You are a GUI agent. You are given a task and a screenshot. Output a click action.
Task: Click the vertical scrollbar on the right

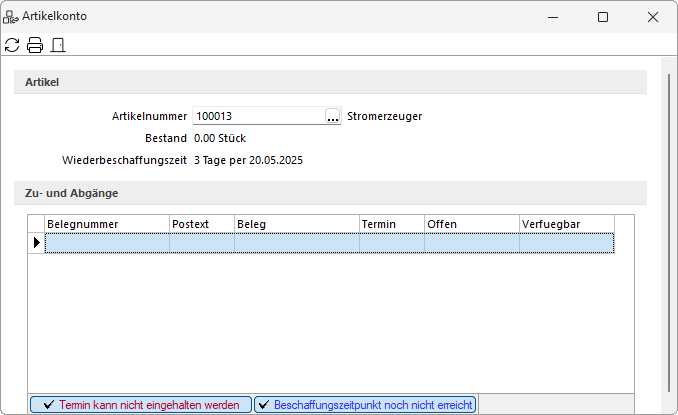(x=670, y=230)
